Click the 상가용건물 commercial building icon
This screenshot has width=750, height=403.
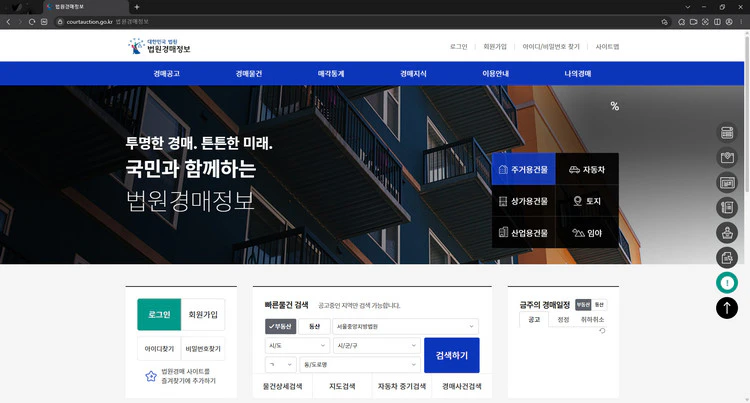tap(523, 201)
